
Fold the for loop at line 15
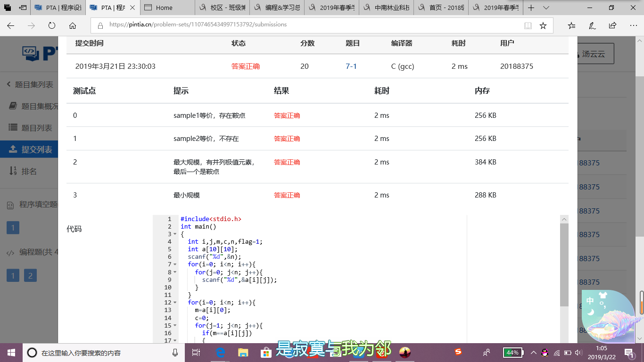point(175,325)
